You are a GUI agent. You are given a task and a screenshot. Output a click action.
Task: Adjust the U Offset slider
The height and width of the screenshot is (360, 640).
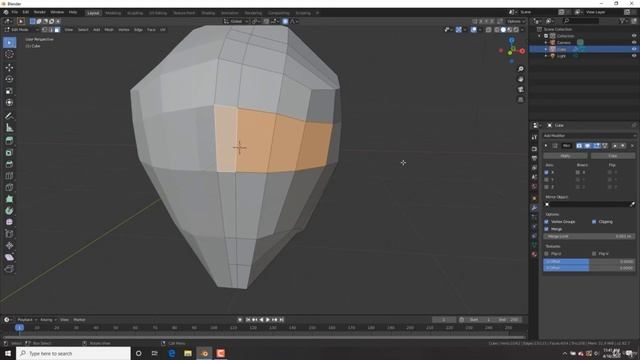coord(589,261)
